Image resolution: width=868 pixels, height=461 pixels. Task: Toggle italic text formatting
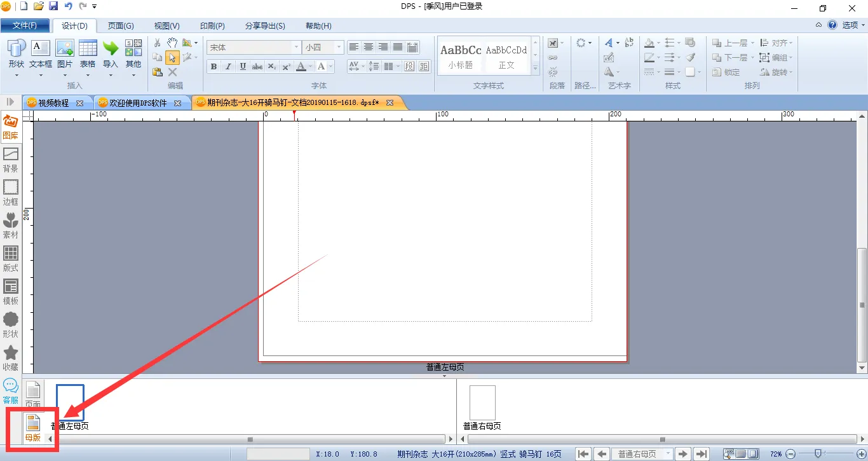[228, 66]
